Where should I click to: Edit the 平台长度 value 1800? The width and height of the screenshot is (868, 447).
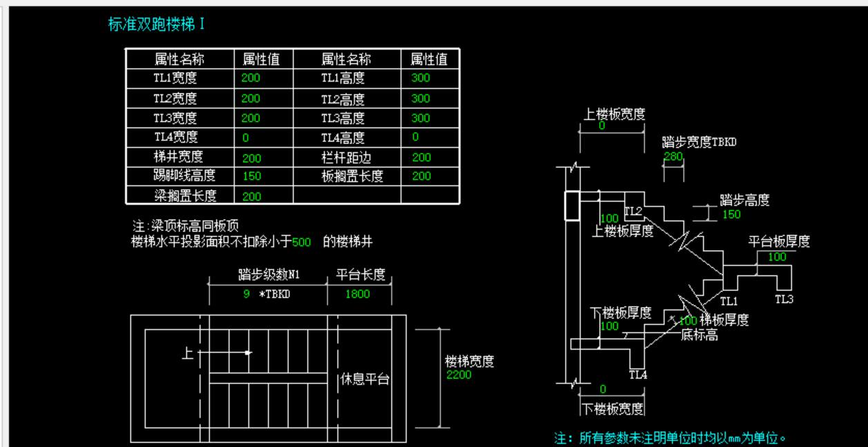[x=358, y=294]
